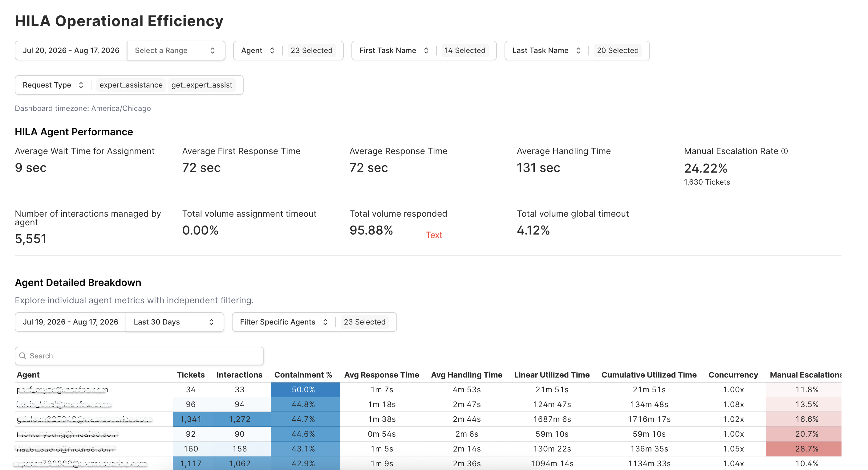Sort by Cumulative Utilized Time header

649,374
